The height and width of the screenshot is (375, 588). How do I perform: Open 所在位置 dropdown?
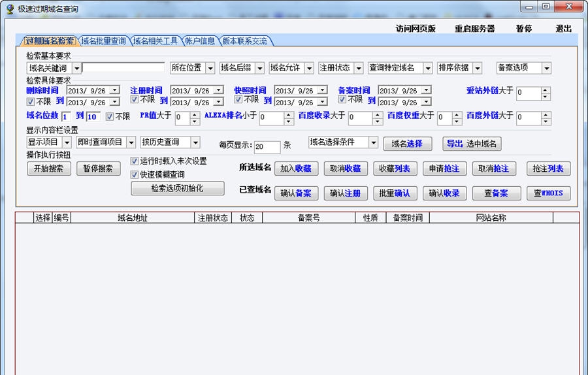210,68
